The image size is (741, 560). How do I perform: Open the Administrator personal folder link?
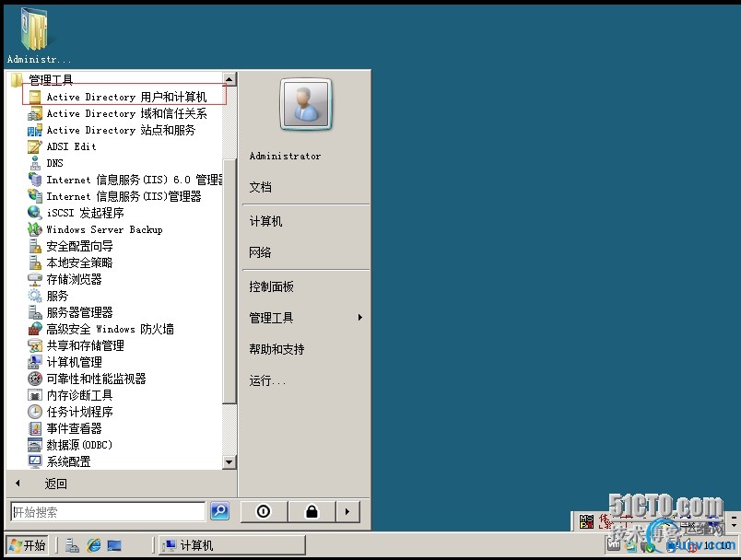point(285,156)
